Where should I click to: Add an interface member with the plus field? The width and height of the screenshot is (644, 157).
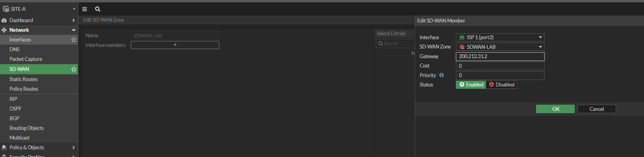tap(175, 45)
